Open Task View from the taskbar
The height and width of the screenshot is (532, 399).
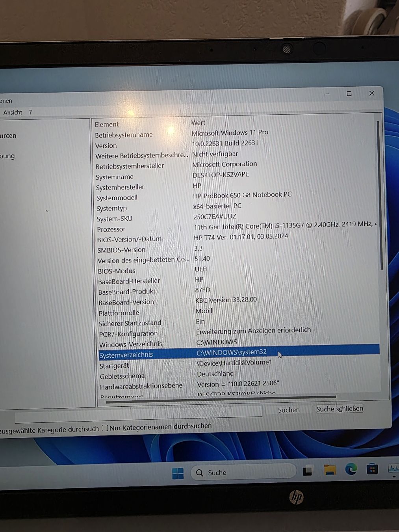click(x=307, y=471)
